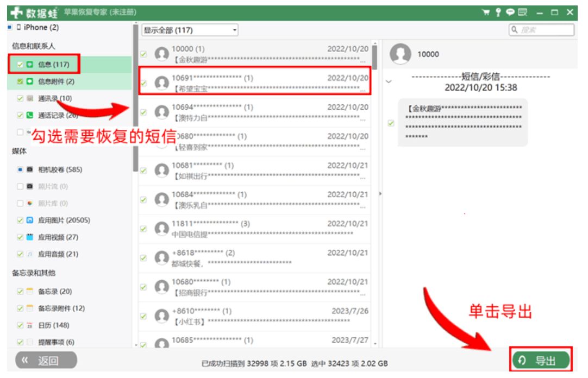
Task: Open the 10684 澳乐乳 conversation
Action: tap(255, 200)
